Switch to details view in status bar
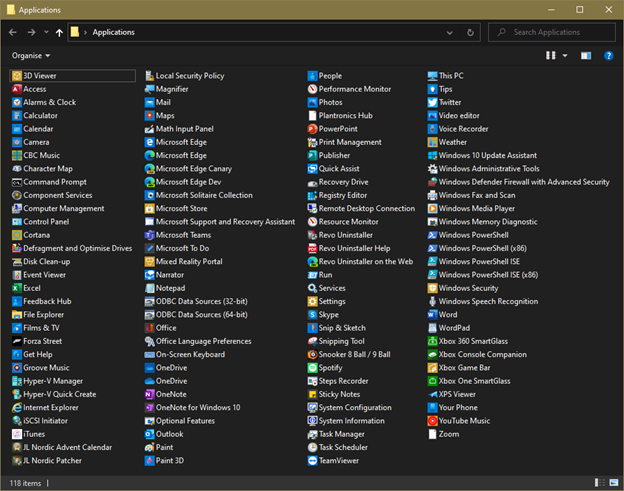Screen dimensions: 624x491 [x=600, y=483]
